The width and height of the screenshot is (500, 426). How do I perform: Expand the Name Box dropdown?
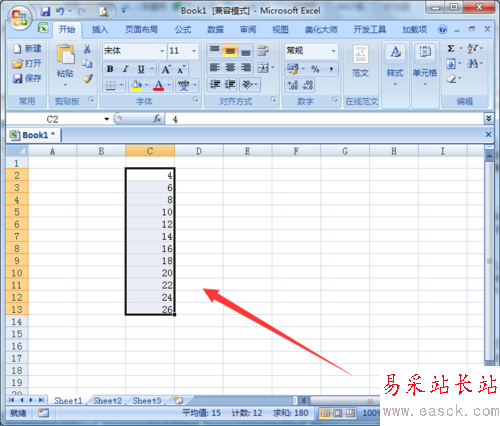(x=107, y=119)
